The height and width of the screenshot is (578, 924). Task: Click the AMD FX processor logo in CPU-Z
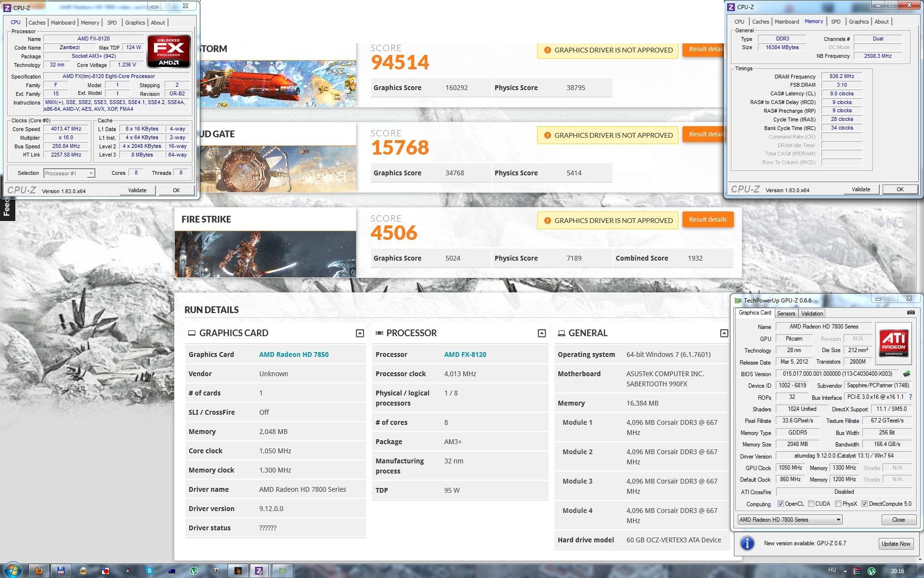pyautogui.click(x=169, y=51)
